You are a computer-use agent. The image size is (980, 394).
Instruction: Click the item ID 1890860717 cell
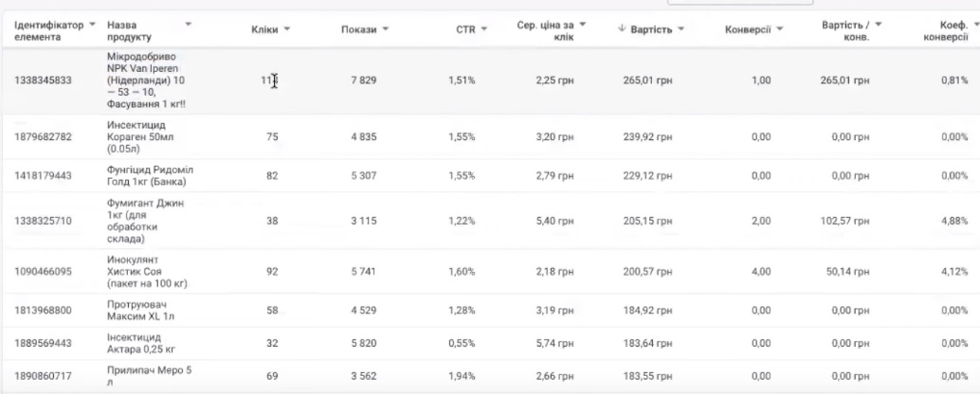[41, 376]
